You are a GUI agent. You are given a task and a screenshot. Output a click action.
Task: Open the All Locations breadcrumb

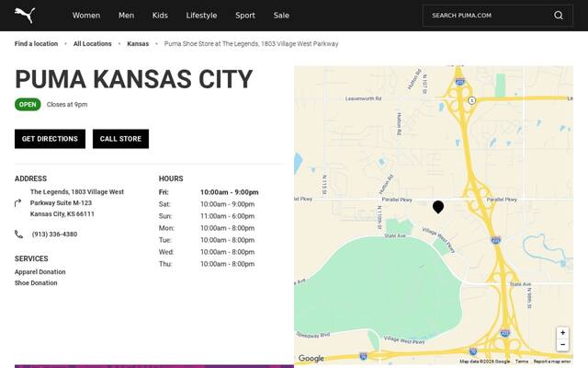pyautogui.click(x=93, y=43)
